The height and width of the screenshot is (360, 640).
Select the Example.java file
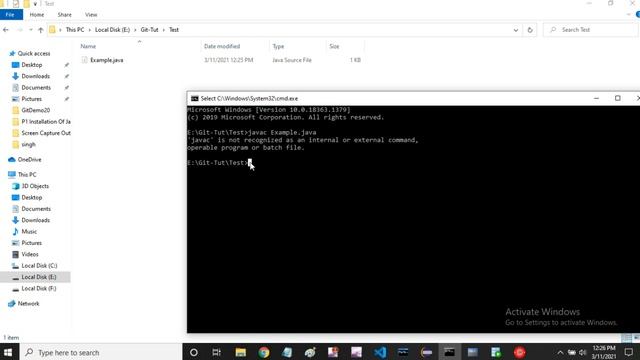pos(107,60)
